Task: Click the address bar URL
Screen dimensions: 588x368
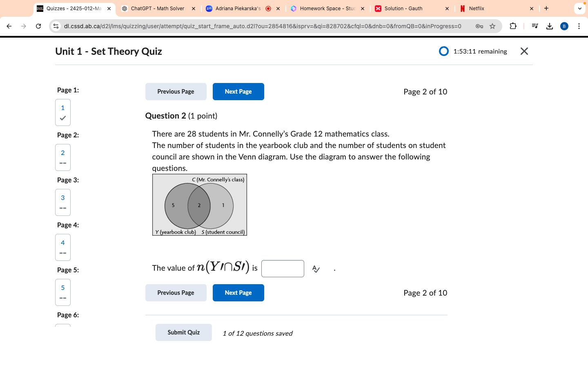Action: point(263,26)
